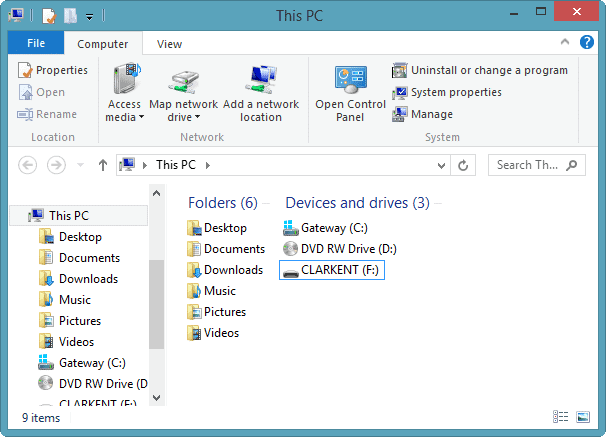
Task: Select the Pictures folder in the content pane
Action: [x=216, y=312]
